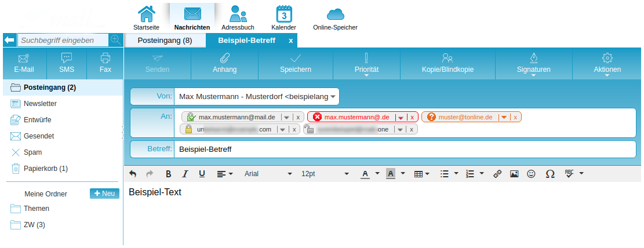Image resolution: width=644 pixels, height=248 pixels.
Task: Insert an image
Action: (514, 174)
